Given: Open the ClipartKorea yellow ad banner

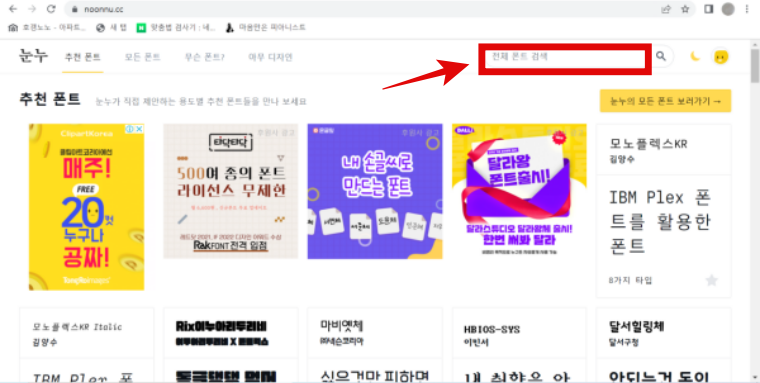Looking at the screenshot, I should [x=86, y=207].
